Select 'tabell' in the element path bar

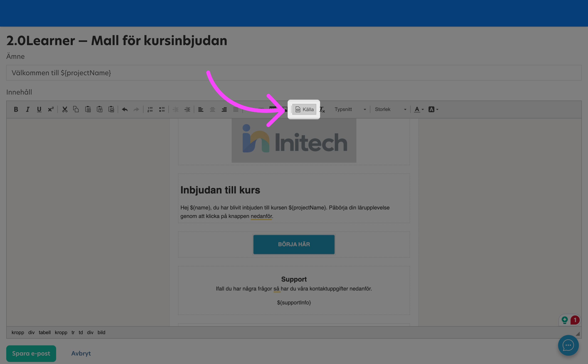point(44,332)
